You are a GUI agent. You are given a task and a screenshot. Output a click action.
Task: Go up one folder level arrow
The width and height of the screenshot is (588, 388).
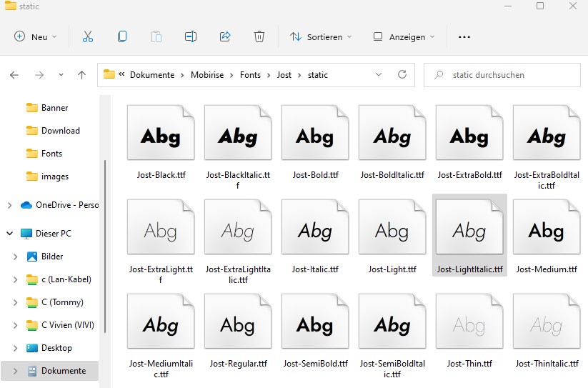tap(81, 75)
